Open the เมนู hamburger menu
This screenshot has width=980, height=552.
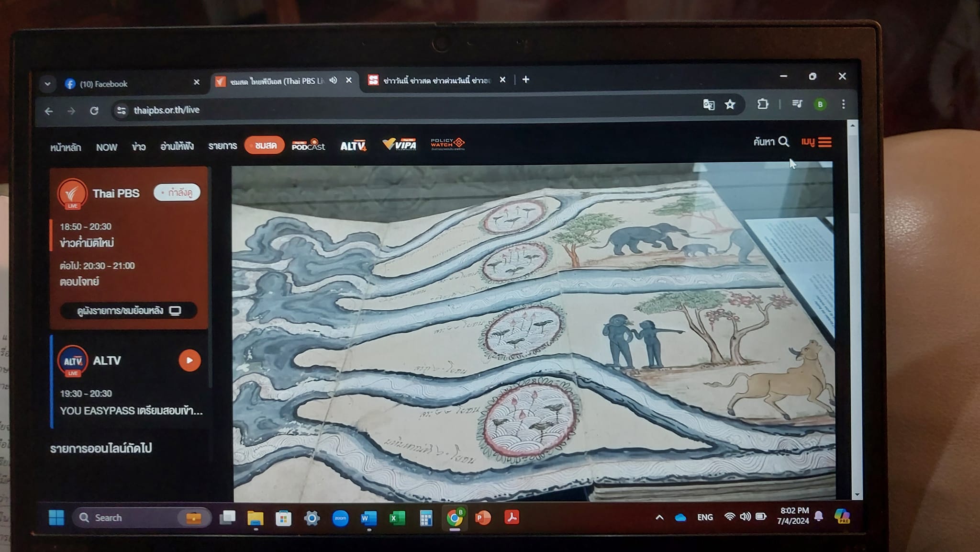[x=816, y=142]
